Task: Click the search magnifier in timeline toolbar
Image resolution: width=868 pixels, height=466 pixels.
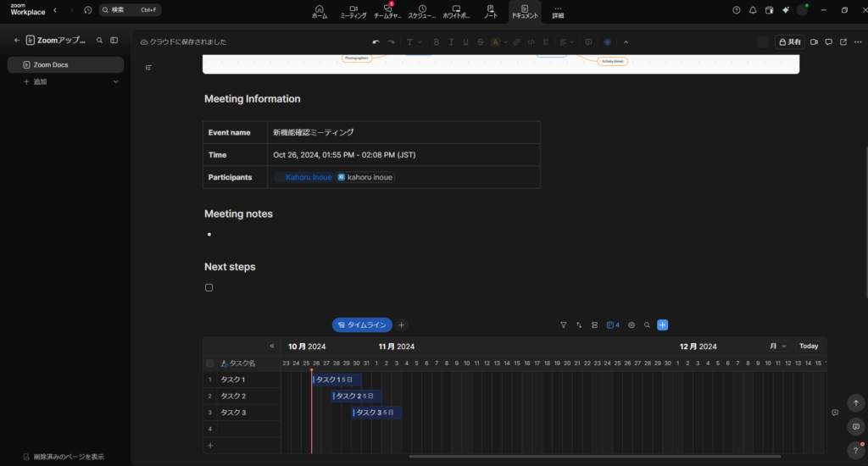Action: tap(647, 325)
